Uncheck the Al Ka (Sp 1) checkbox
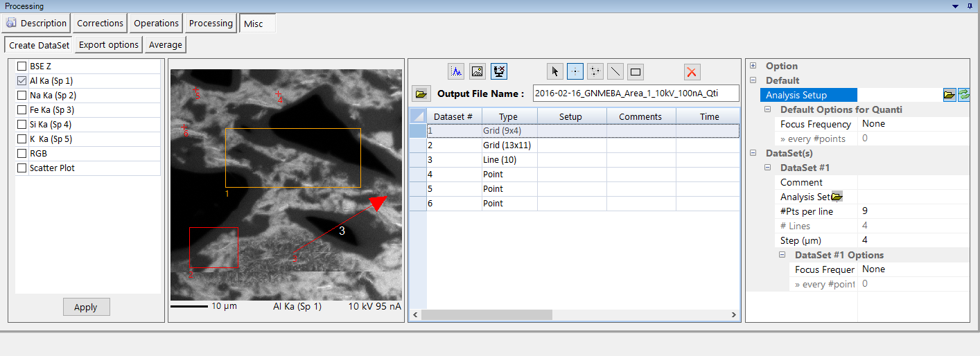Screen dimensions: 980x356 click(22, 81)
